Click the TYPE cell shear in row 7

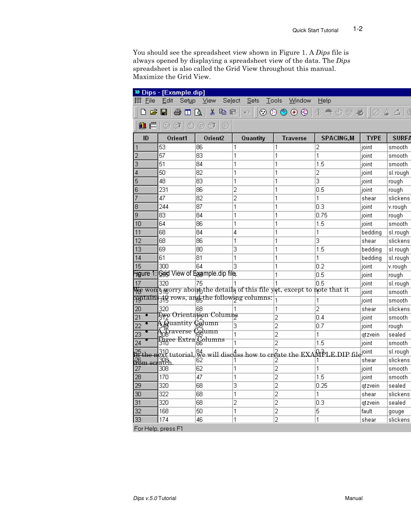click(374, 199)
